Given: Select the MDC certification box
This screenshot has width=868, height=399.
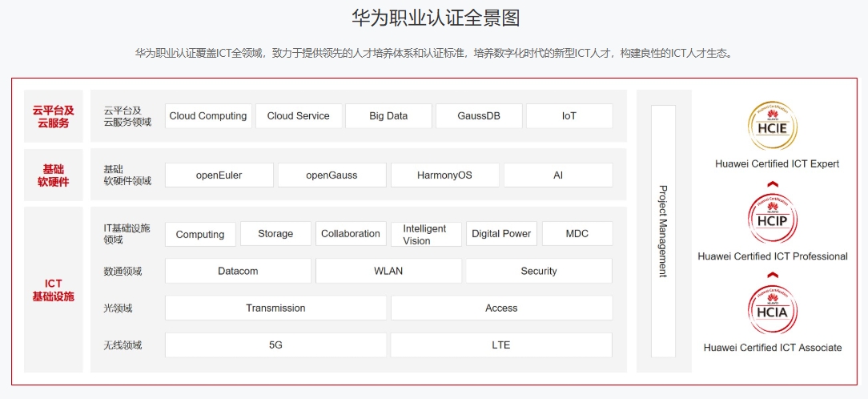Looking at the screenshot, I should [577, 234].
